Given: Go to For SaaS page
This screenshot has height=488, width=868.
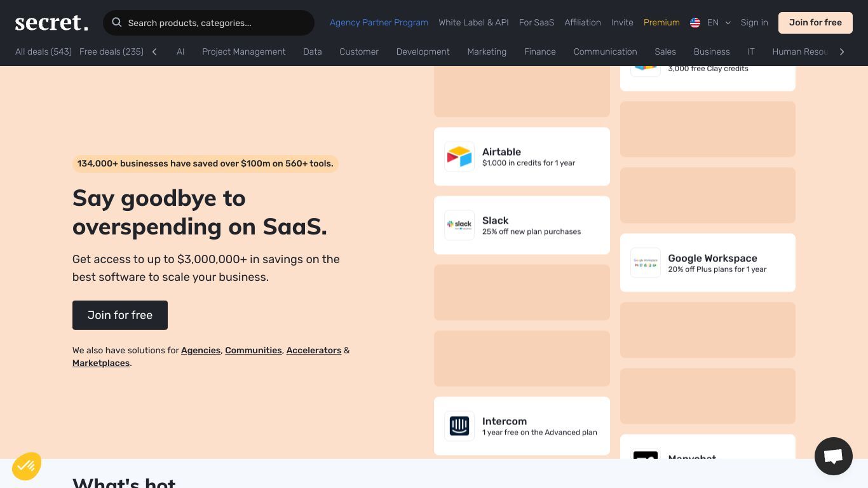Looking at the screenshot, I should tap(536, 22).
